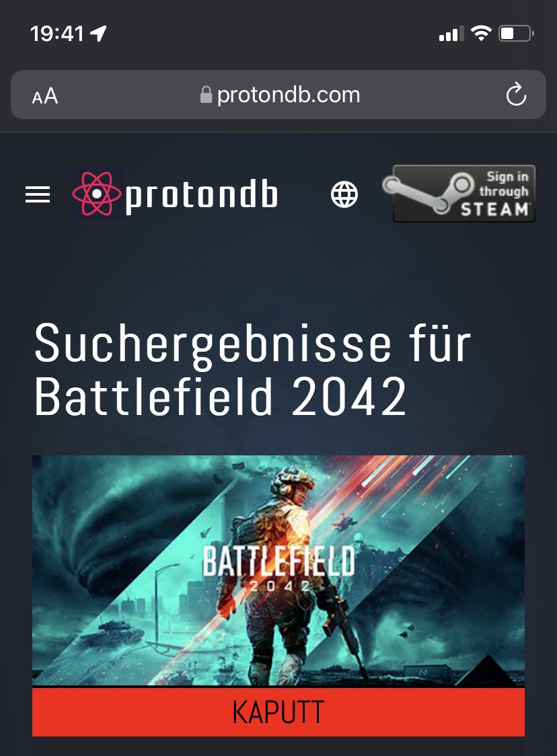Click the Steam logo on the sign-in badge

coord(429,194)
